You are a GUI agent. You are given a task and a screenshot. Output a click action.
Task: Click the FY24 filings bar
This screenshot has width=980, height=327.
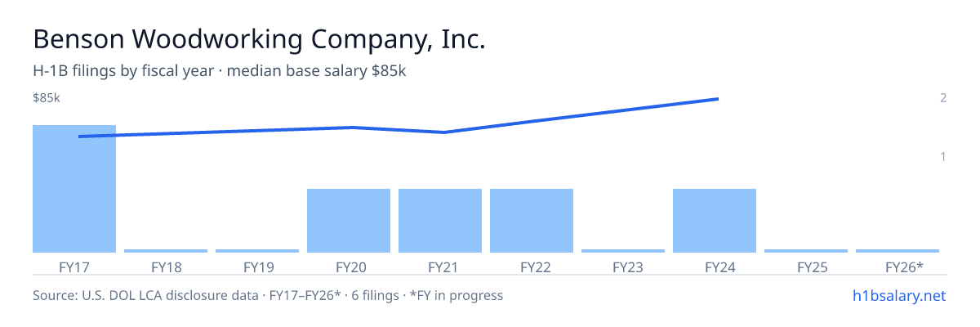[x=715, y=221]
